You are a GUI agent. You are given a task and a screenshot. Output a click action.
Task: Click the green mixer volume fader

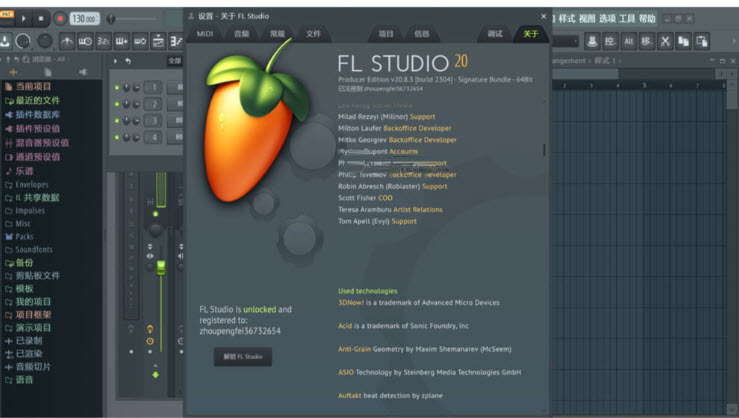160,266
